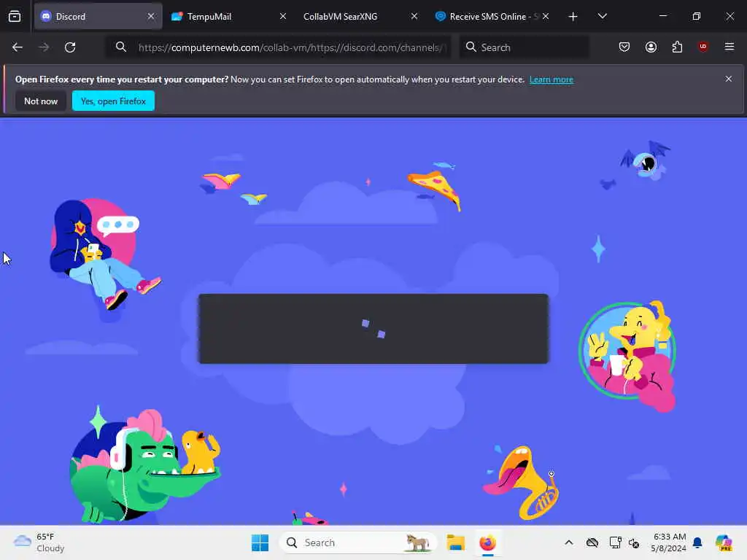Image resolution: width=747 pixels, height=560 pixels.
Task: Click the Firefox toolbar Search box
Action: [524, 47]
